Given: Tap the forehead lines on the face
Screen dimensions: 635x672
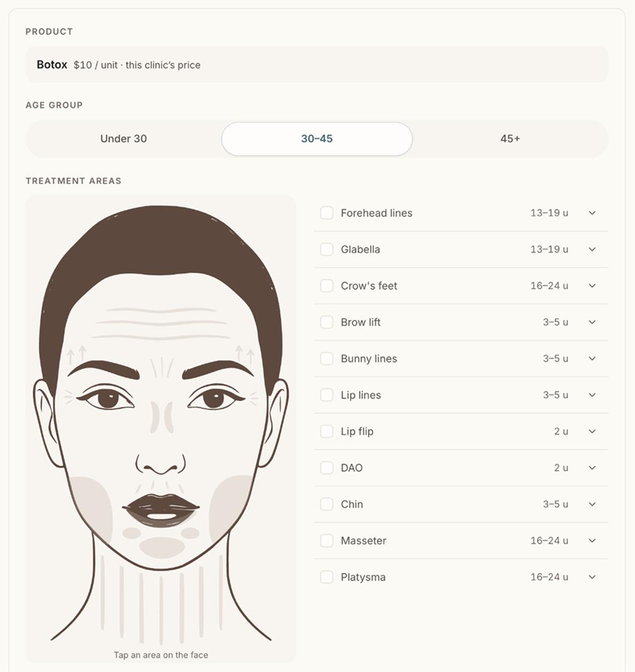Looking at the screenshot, I should point(161,323).
